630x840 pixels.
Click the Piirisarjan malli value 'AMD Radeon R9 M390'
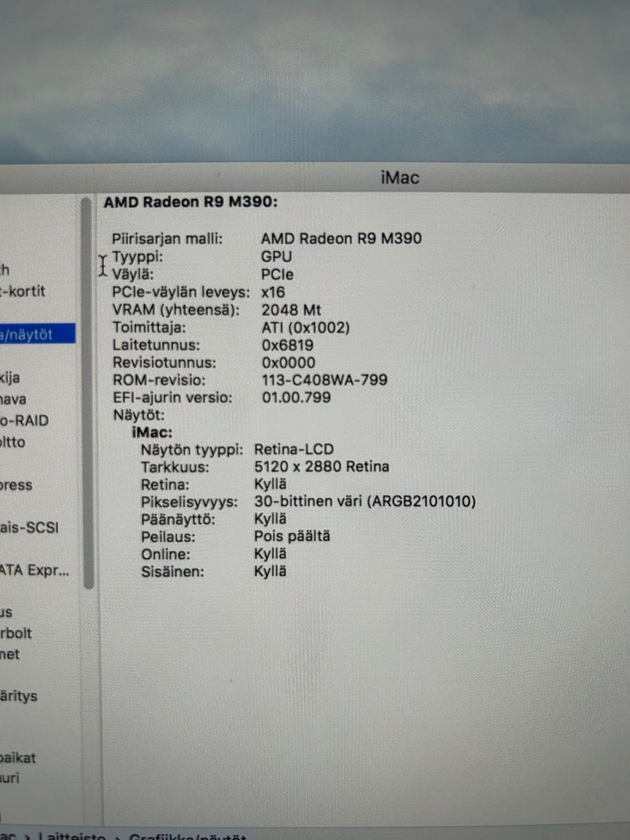[341, 238]
